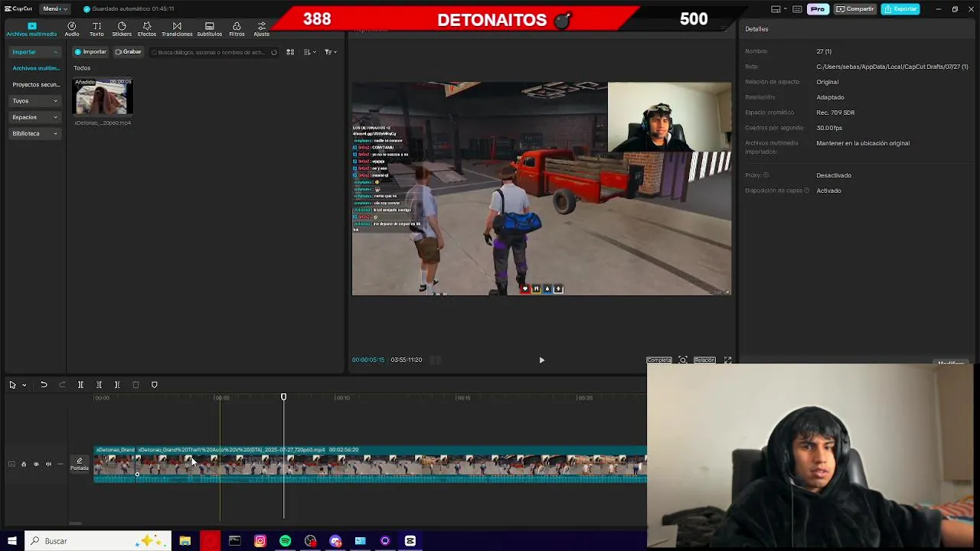
Task: Click the Grabar button
Action: (x=128, y=52)
